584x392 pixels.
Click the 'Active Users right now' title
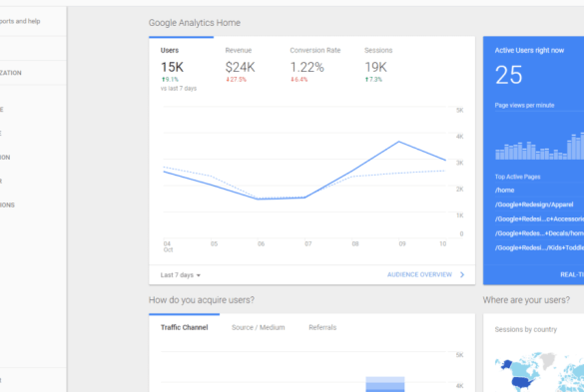(x=529, y=50)
